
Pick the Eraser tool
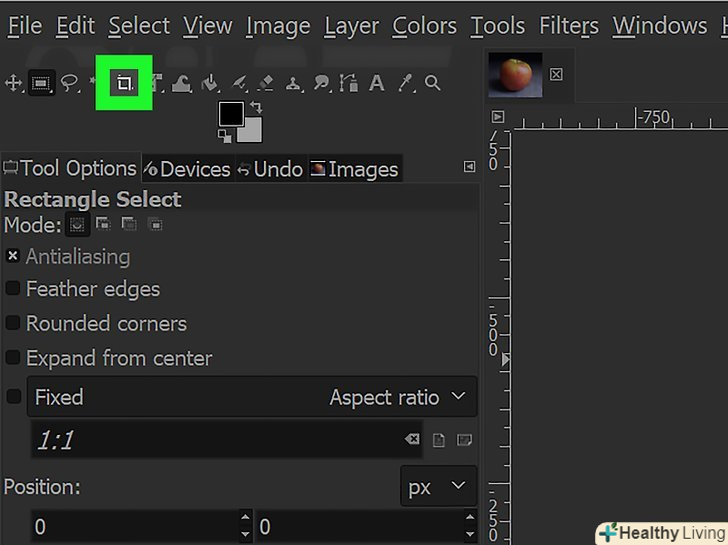click(266, 84)
